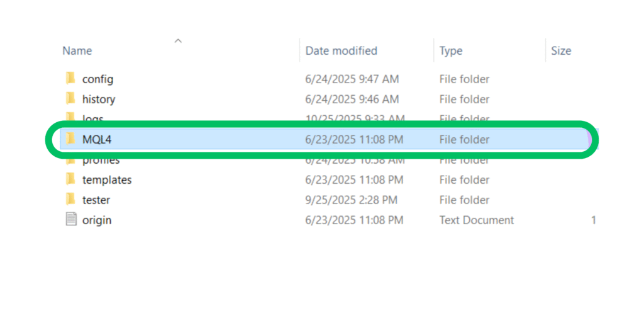Screen dimensions: 644x330
Task: Select the config folder name
Action: pos(97,79)
